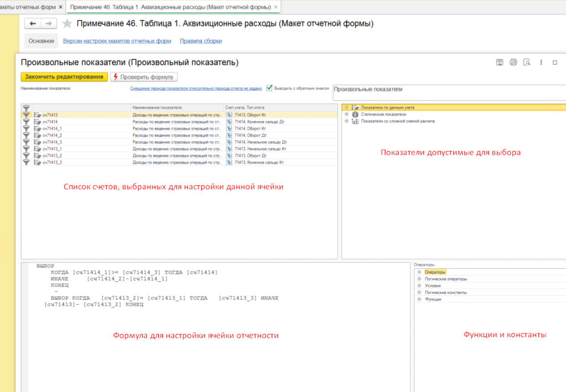Click the Произвольные показатели name input field
The image size is (566, 392).
pyautogui.click(x=448, y=92)
